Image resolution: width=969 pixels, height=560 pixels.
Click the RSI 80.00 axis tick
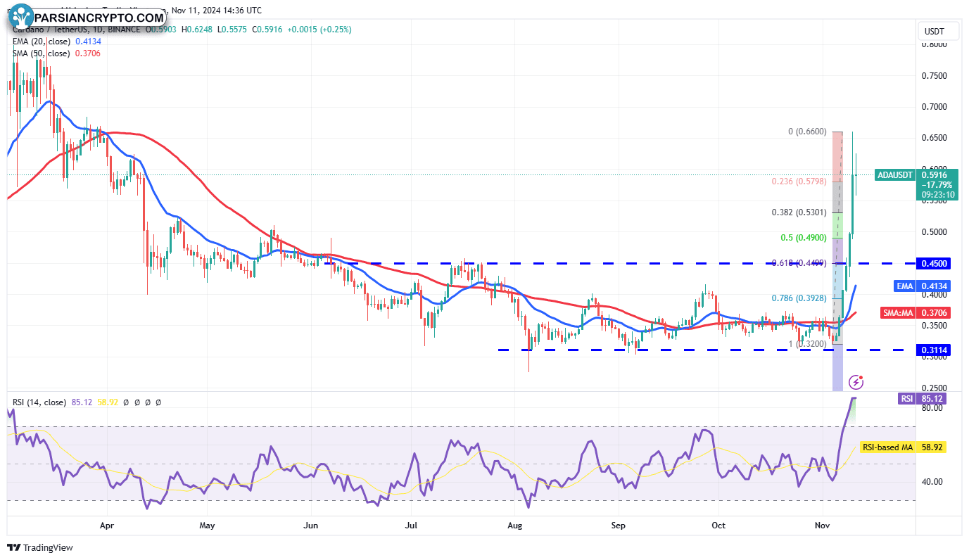(932, 408)
